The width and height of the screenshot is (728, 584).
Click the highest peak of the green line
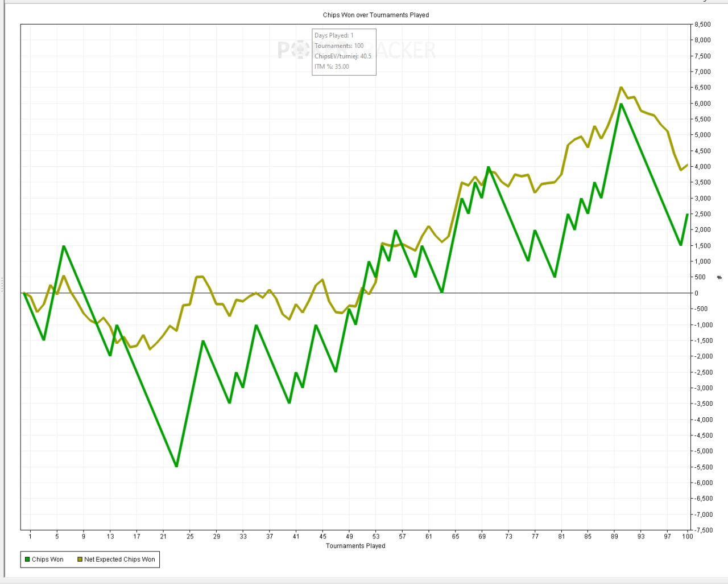(621, 104)
